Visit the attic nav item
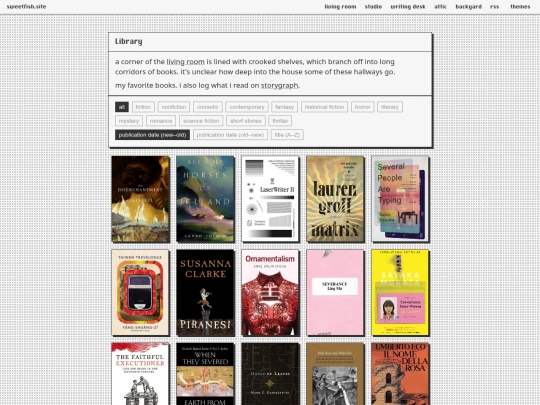 pyautogui.click(x=440, y=7)
